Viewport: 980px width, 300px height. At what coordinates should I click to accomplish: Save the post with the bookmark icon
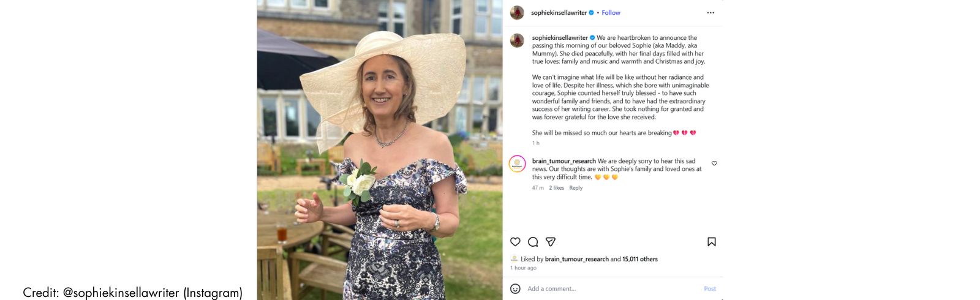point(711,242)
